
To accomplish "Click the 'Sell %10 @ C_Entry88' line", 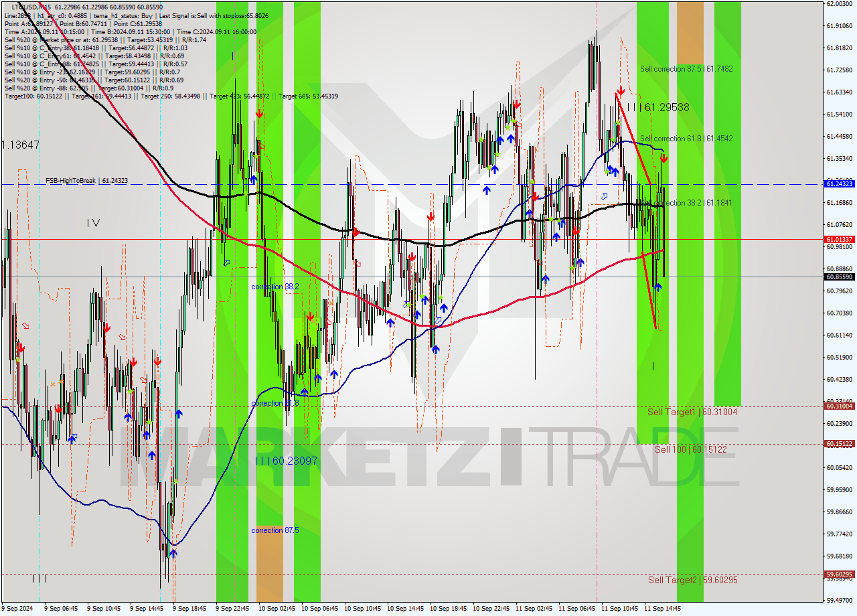I will 96,64.
